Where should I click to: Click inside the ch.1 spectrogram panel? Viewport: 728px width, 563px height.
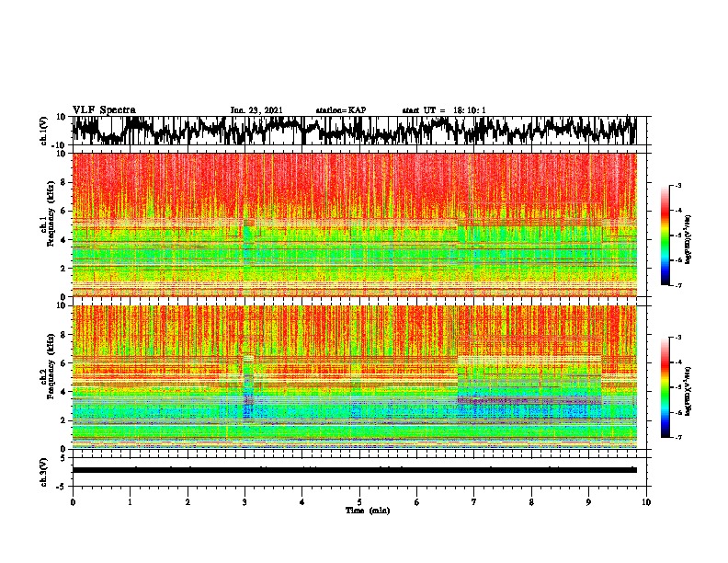click(x=354, y=224)
